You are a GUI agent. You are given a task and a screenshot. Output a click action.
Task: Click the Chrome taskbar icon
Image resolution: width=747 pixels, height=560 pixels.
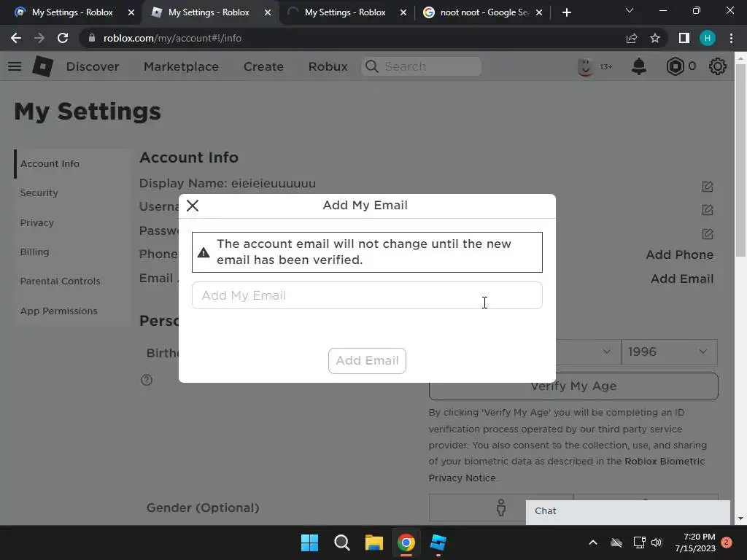406,542
